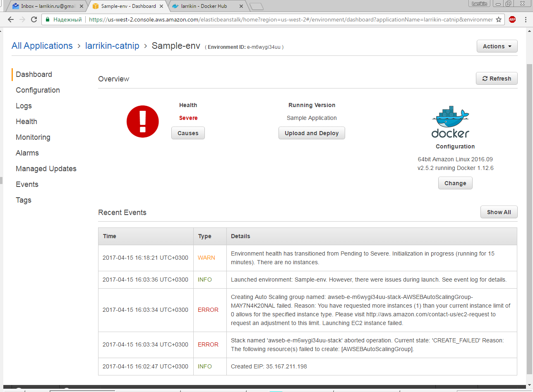The image size is (533, 392).
Task: Click ERROR type for Auto Scaling group failure
Action: pyautogui.click(x=208, y=310)
